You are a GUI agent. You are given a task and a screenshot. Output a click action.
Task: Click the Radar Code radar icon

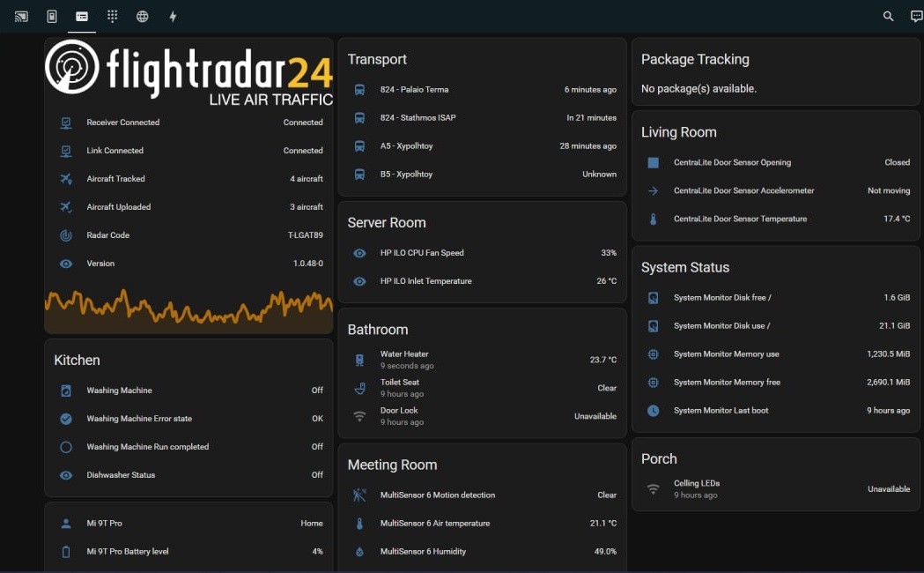click(66, 235)
